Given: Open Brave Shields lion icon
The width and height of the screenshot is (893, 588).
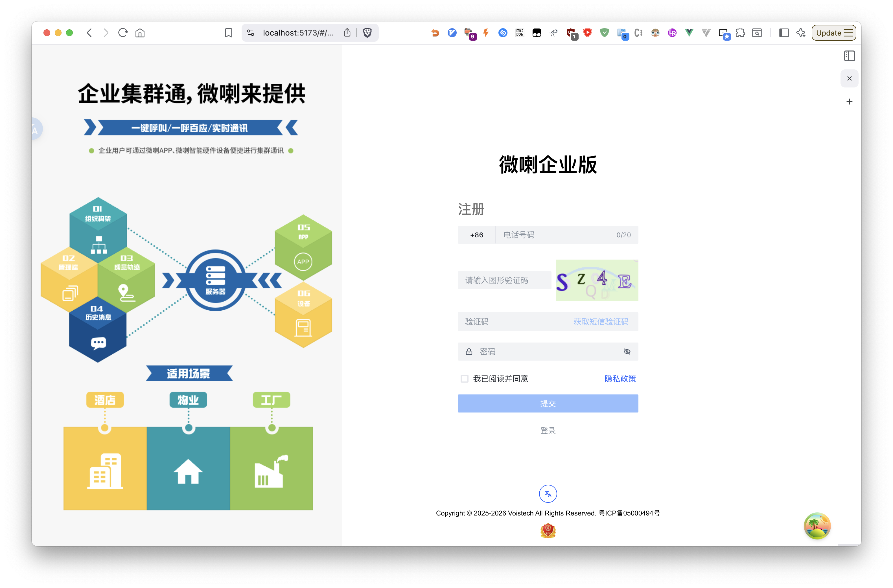Looking at the screenshot, I should (367, 33).
